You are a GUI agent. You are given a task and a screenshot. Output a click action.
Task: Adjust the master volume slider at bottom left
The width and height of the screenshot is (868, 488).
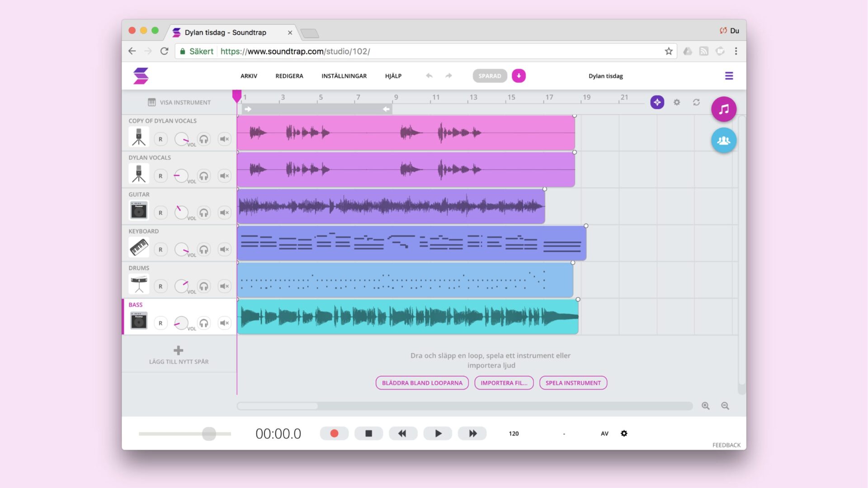tap(209, 433)
